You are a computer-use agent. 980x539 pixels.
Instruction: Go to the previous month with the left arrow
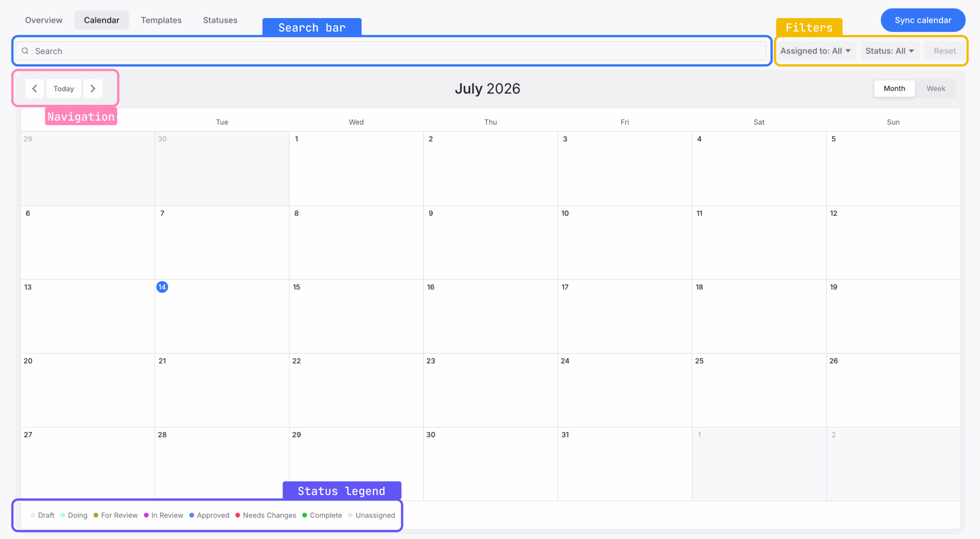(34, 88)
